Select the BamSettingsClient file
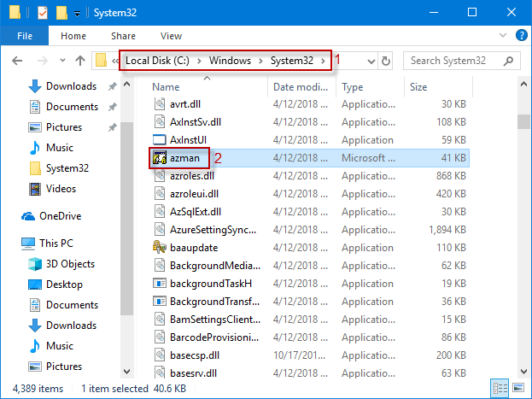This screenshot has width=532, height=399. pyautogui.click(x=215, y=320)
